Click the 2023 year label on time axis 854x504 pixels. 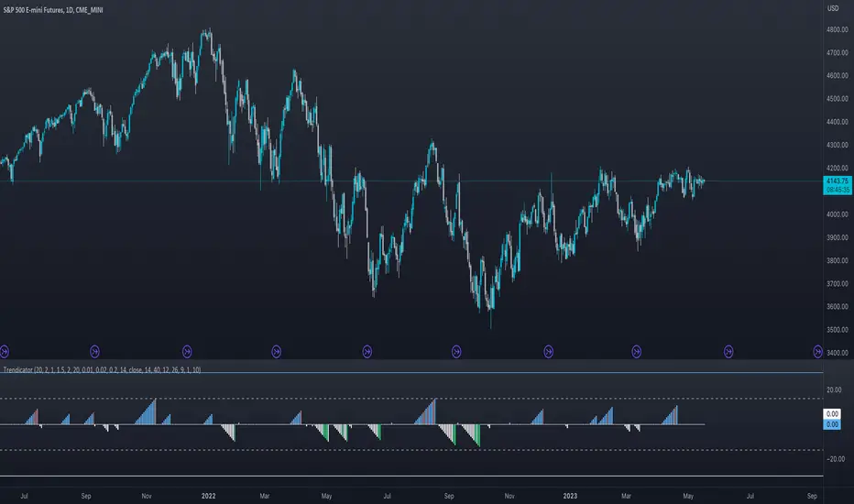[x=570, y=496]
